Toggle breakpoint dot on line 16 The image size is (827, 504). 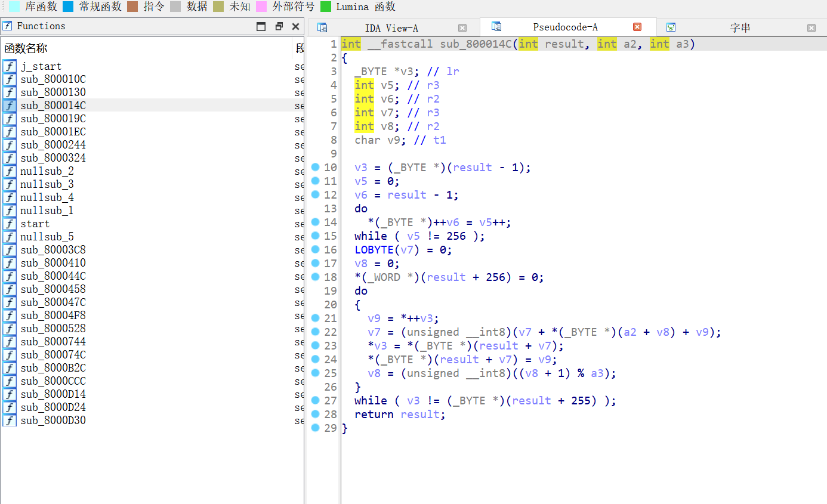(x=315, y=249)
